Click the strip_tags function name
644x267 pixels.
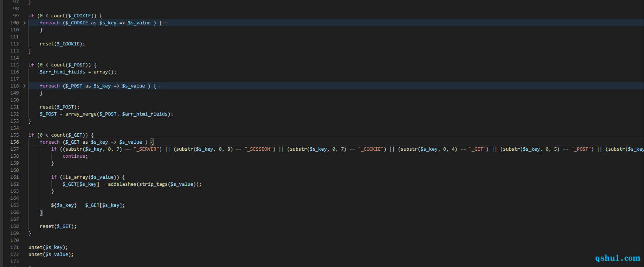[x=154, y=184]
